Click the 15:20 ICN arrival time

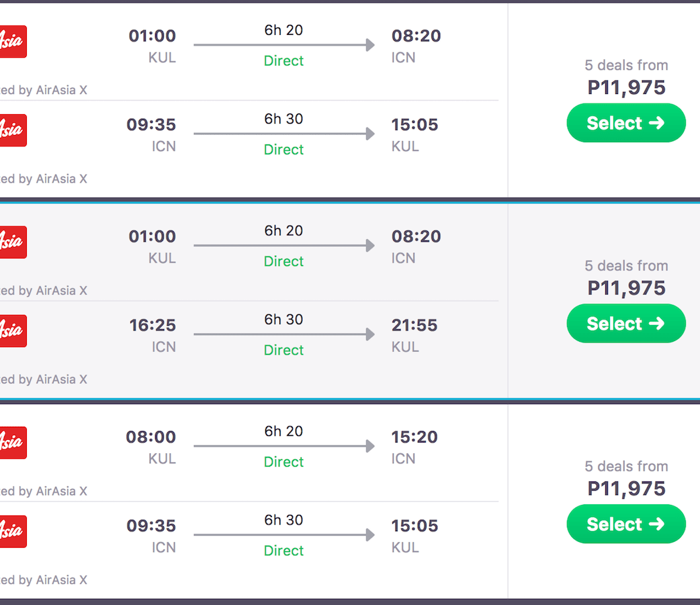(x=414, y=437)
